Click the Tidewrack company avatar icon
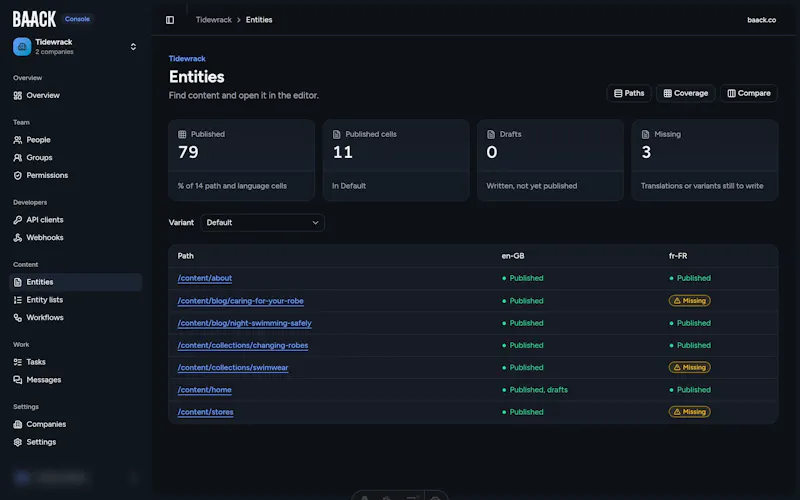 pyautogui.click(x=22, y=46)
